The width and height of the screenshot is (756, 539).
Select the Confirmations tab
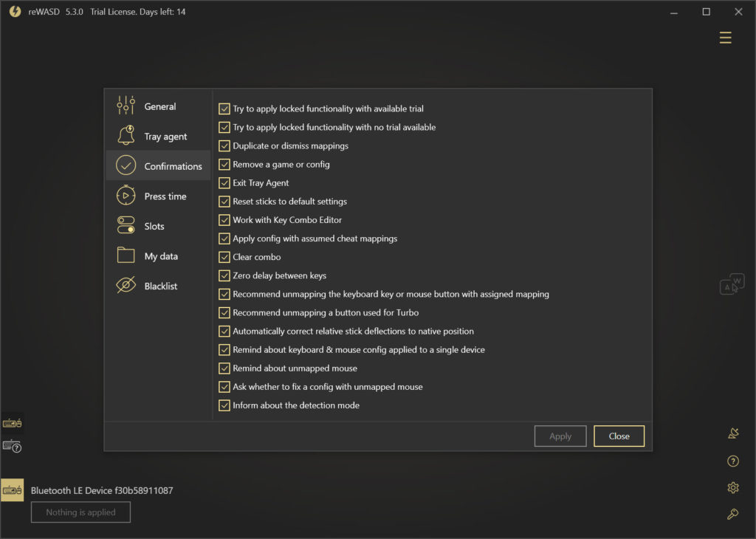click(x=158, y=166)
